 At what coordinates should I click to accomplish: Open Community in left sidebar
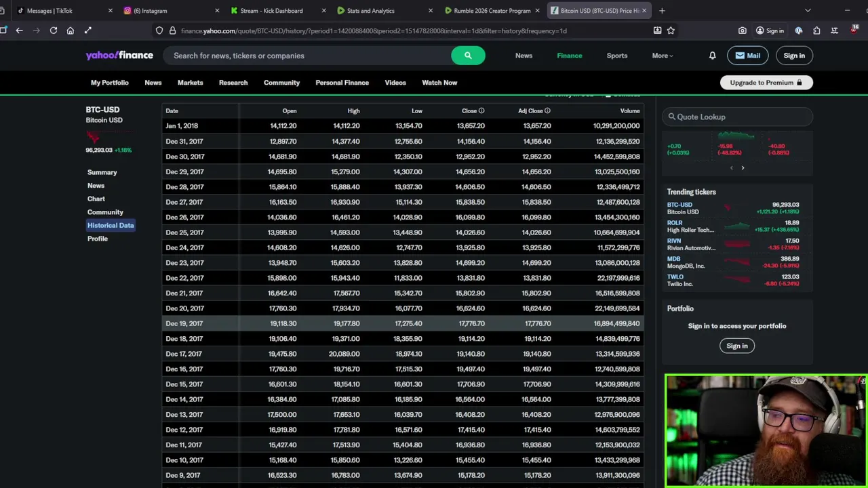pyautogui.click(x=105, y=212)
